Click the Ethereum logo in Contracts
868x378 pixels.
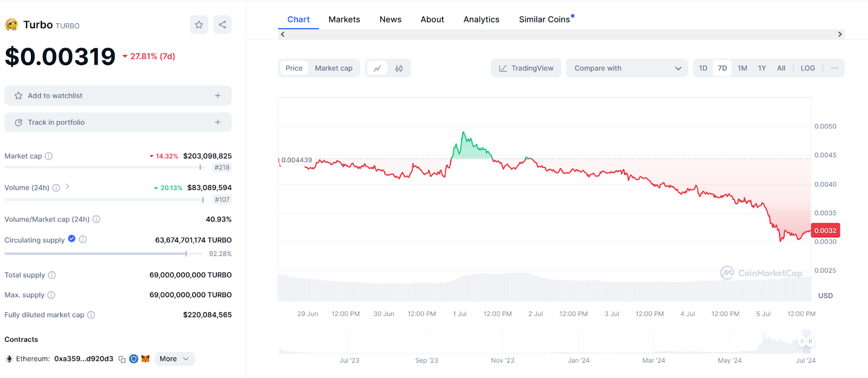[9, 359]
